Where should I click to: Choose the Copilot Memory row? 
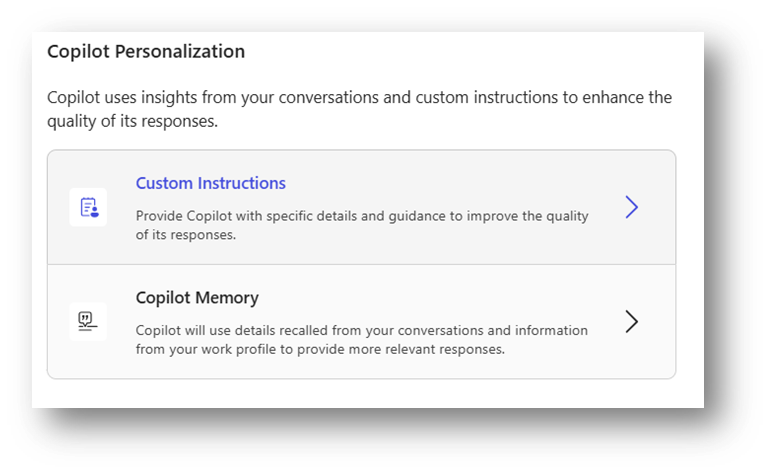[x=361, y=321]
